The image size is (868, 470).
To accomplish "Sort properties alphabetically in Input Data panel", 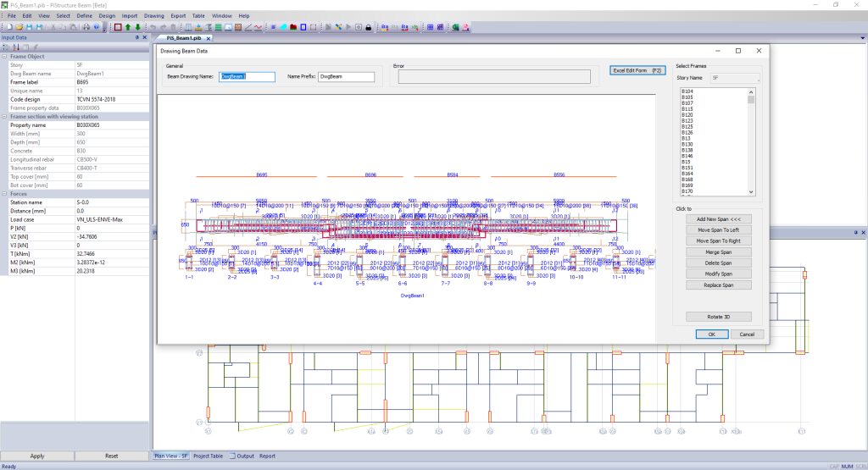I will click(x=14, y=47).
